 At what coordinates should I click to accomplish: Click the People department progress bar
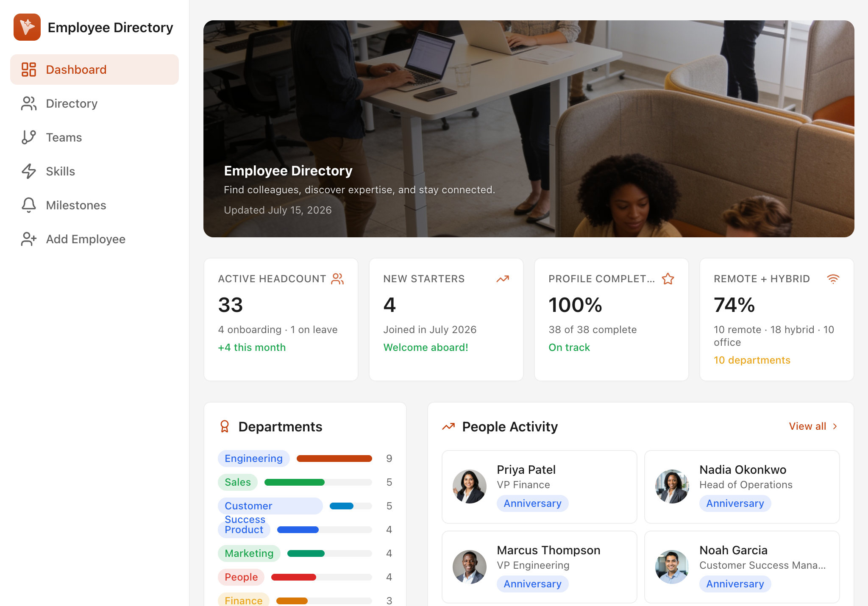322,577
